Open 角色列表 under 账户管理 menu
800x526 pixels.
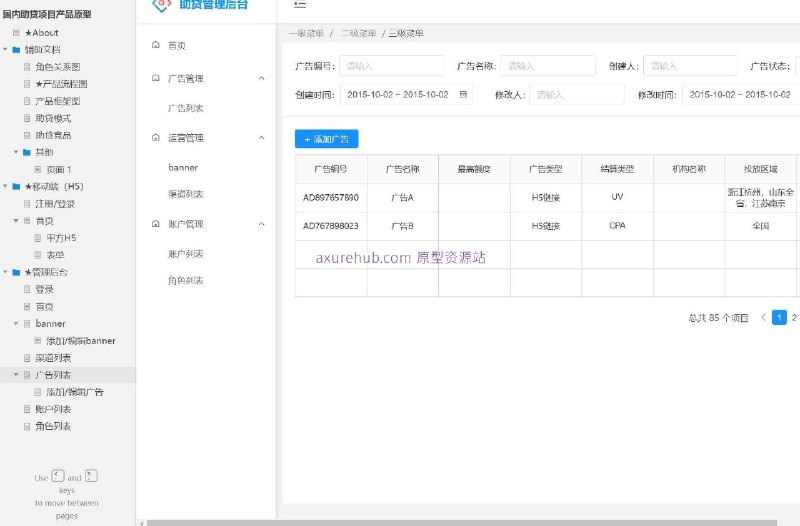tap(186, 280)
